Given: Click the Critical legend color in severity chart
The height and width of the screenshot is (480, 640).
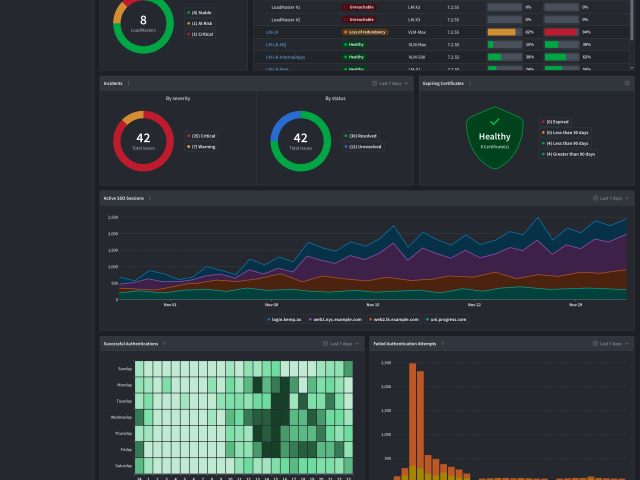Looking at the screenshot, I should tap(187, 135).
